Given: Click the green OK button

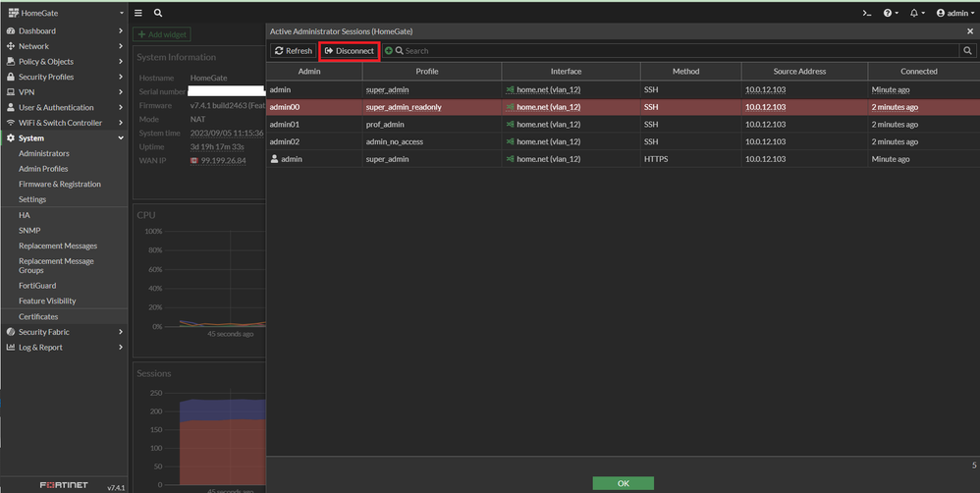Looking at the screenshot, I should coord(624,483).
